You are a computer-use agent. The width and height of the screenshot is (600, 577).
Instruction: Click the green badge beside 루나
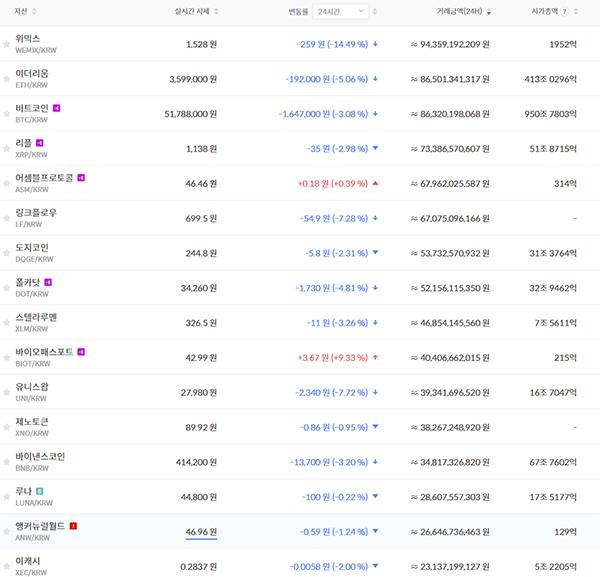click(x=40, y=491)
